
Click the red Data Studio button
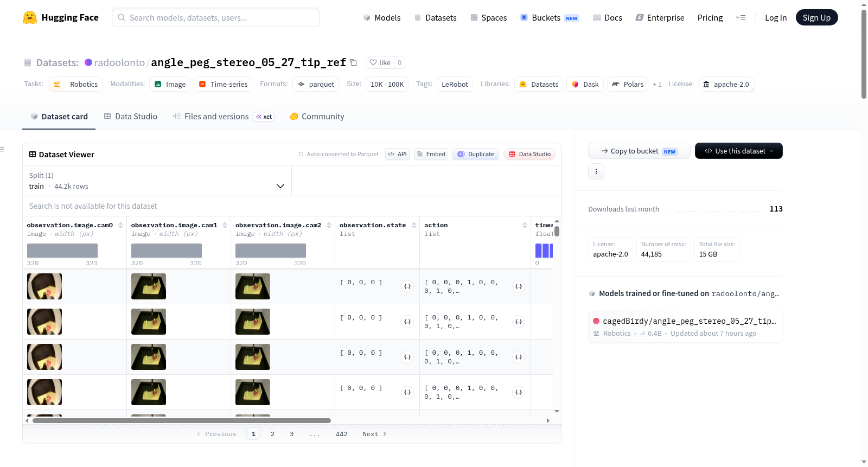tap(529, 154)
